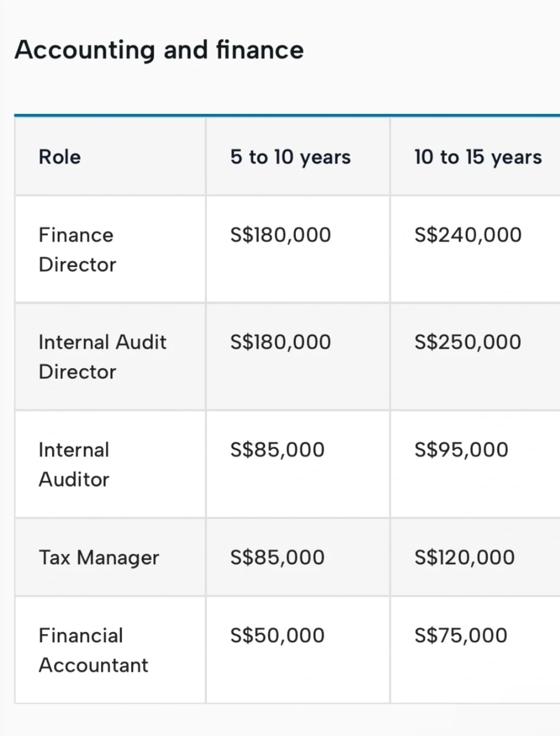The width and height of the screenshot is (560, 736).
Task: Click the Internal Auditor role cell
Action: (x=74, y=465)
